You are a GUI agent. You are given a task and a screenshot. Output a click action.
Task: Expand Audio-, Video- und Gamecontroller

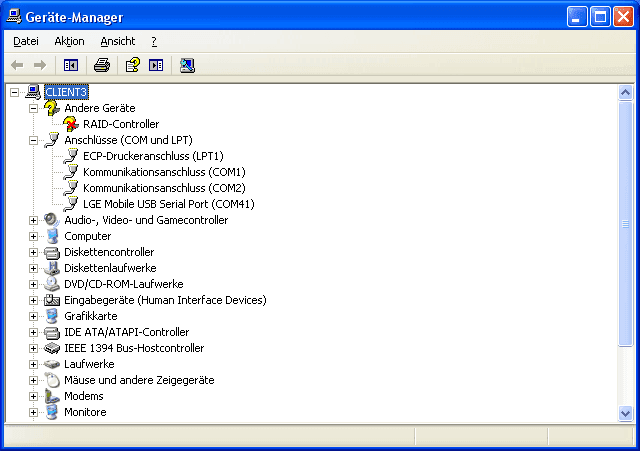[x=33, y=220]
